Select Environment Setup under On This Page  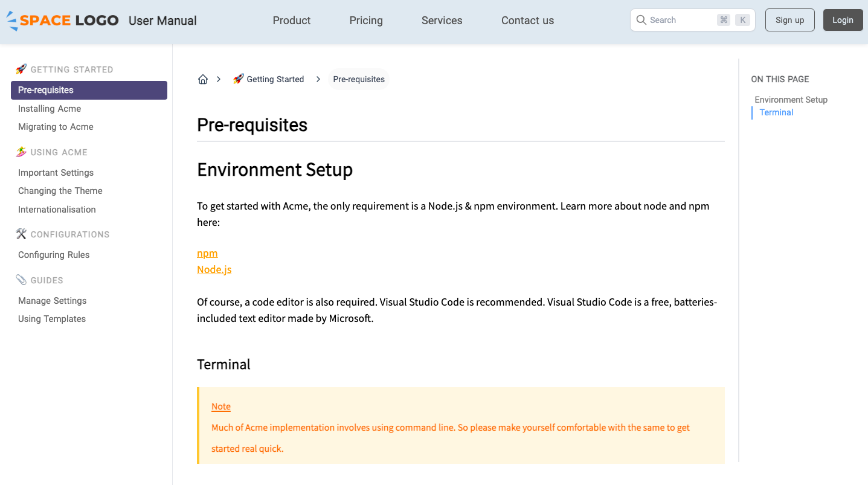[x=791, y=99]
